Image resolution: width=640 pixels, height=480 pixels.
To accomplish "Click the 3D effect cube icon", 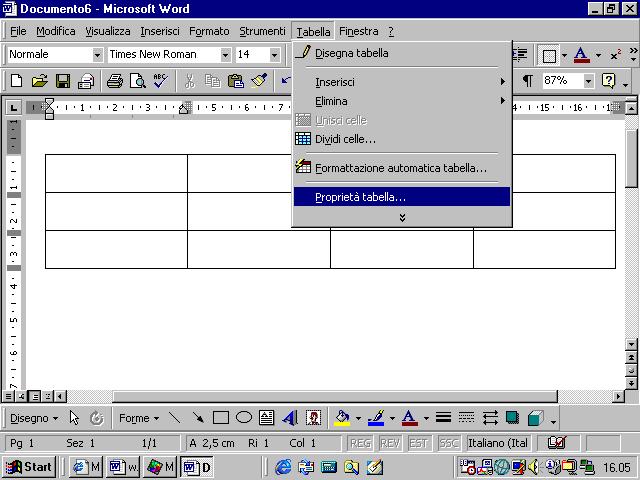I will (x=536, y=418).
